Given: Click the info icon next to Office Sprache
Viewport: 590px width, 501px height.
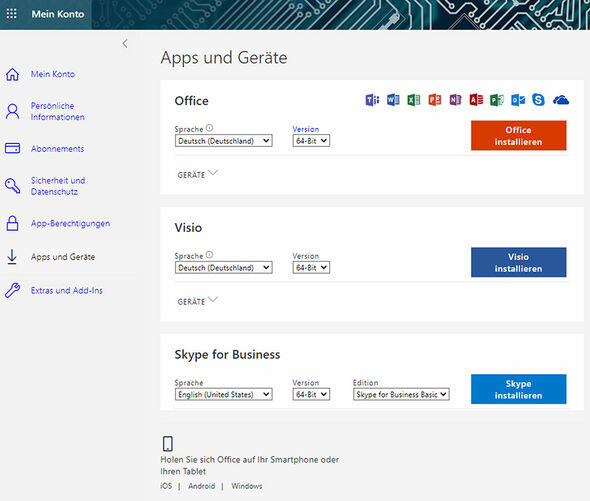Looking at the screenshot, I should 210,128.
